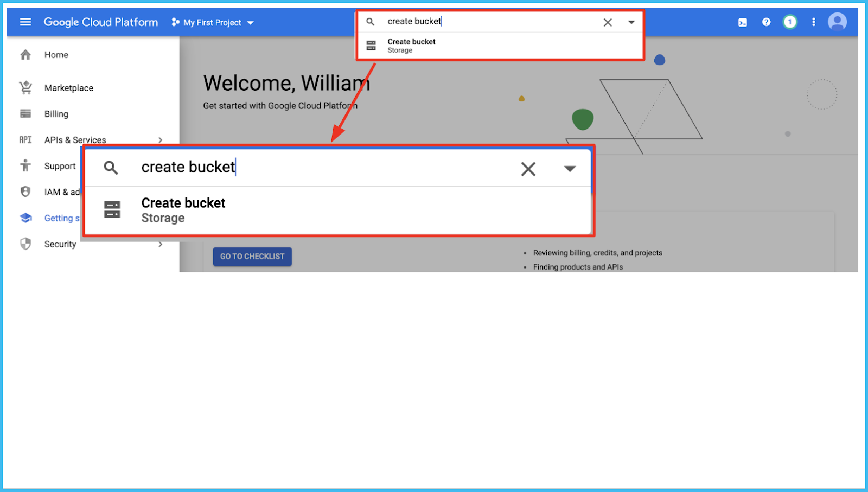
Task: Go to Home via house icon
Action: pos(25,55)
